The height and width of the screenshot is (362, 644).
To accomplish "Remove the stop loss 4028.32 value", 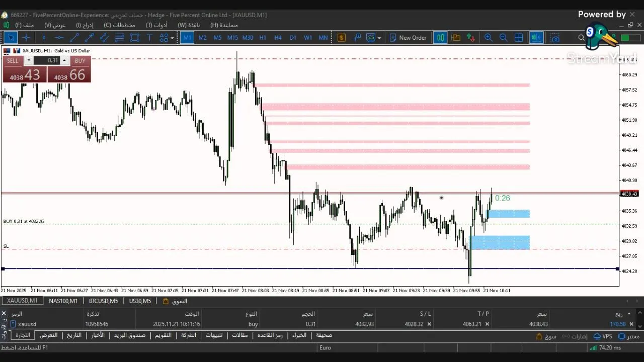I will pos(429,324).
